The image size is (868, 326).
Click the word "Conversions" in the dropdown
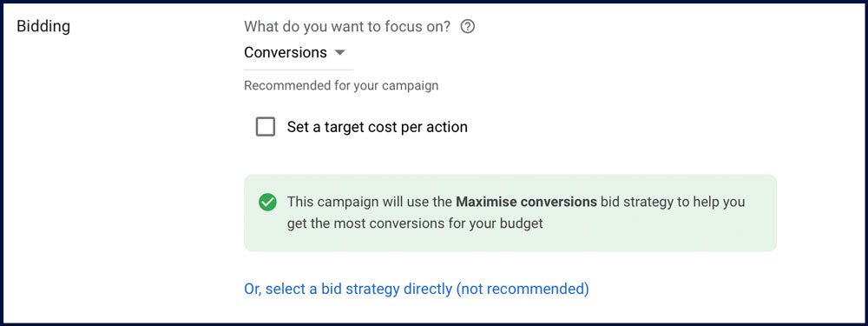[x=286, y=53]
